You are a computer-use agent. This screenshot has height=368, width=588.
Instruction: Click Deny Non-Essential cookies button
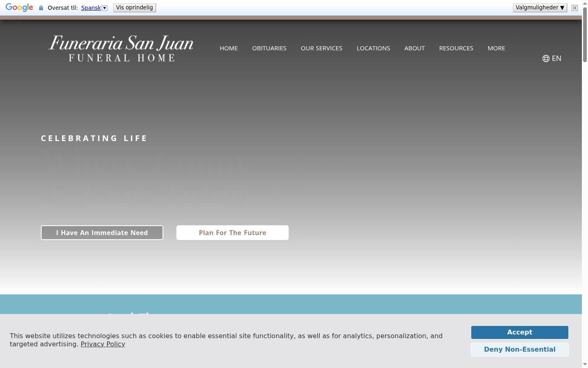click(519, 350)
